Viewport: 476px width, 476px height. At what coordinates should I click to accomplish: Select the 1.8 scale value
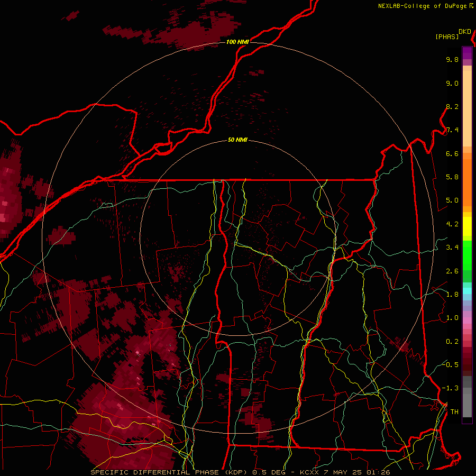pos(452,295)
